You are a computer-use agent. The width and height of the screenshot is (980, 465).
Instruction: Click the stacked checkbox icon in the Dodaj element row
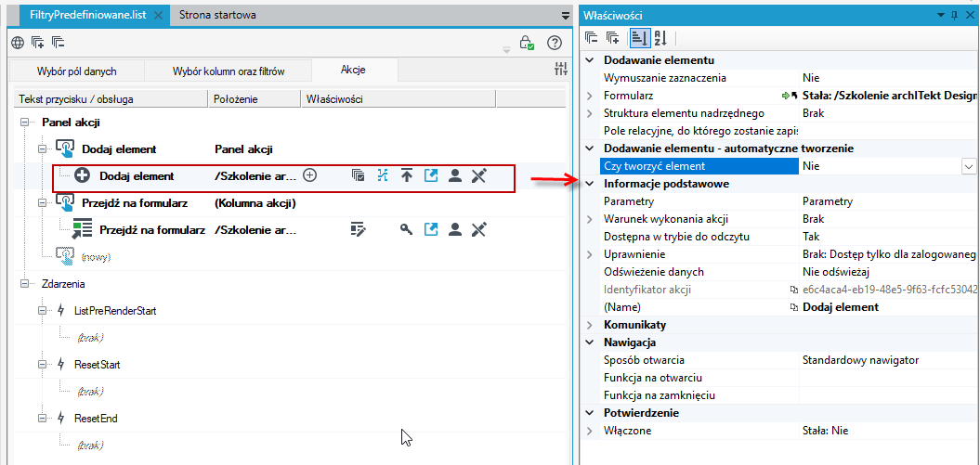pos(359,176)
